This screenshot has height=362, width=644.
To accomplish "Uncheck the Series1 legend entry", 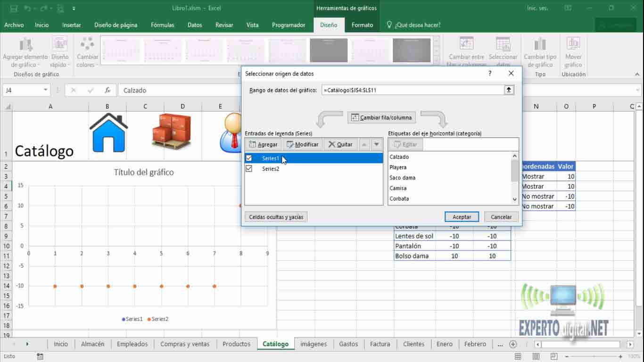I will point(249,158).
